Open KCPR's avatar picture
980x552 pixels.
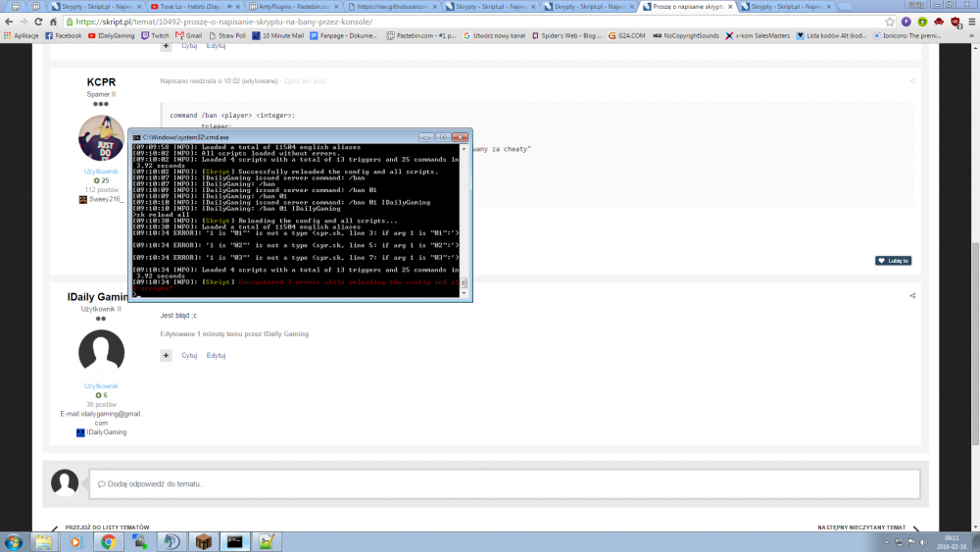coord(101,138)
